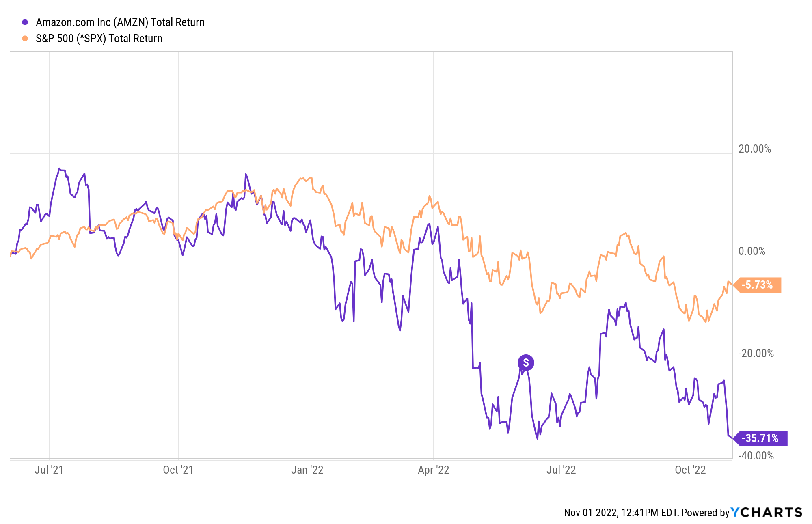Click the 20.00% y-axis label
The width and height of the screenshot is (812, 524).
pyautogui.click(x=754, y=149)
